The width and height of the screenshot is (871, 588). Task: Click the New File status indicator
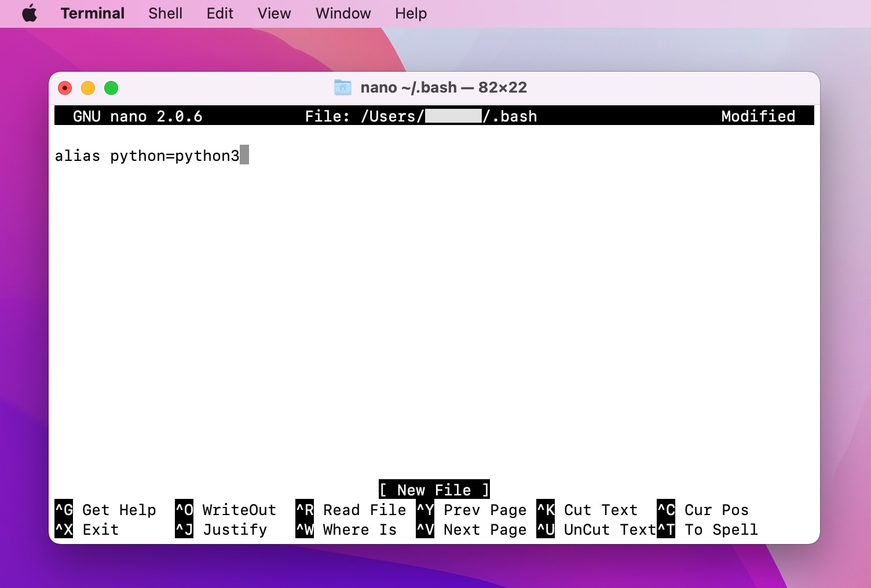click(434, 490)
